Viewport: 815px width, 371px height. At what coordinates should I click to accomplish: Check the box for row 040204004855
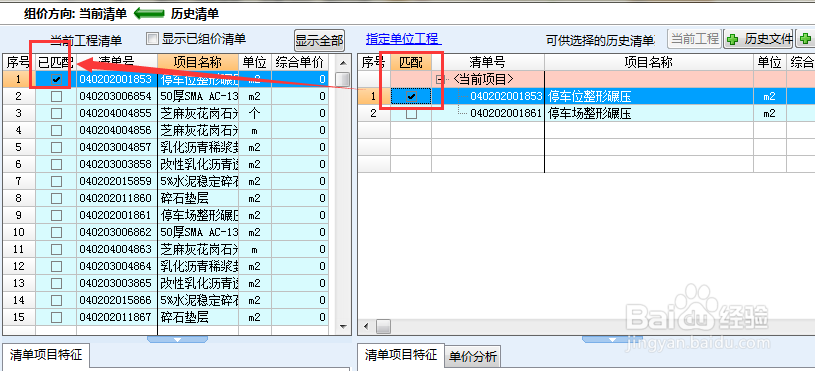(x=56, y=113)
